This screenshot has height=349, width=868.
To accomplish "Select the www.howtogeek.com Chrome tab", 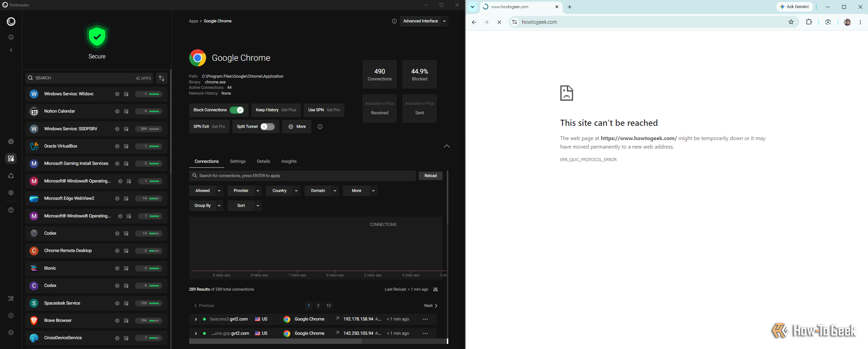I will tap(521, 7).
